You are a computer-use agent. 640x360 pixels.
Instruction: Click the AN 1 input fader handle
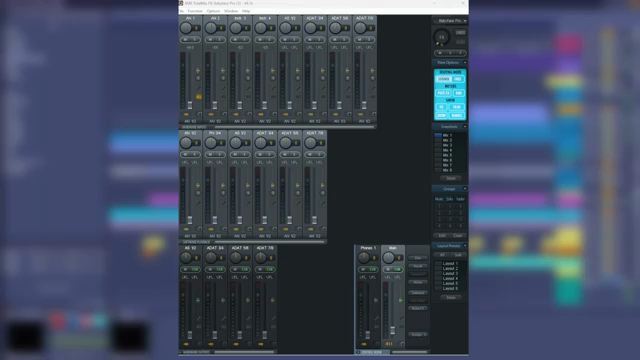[x=190, y=105]
